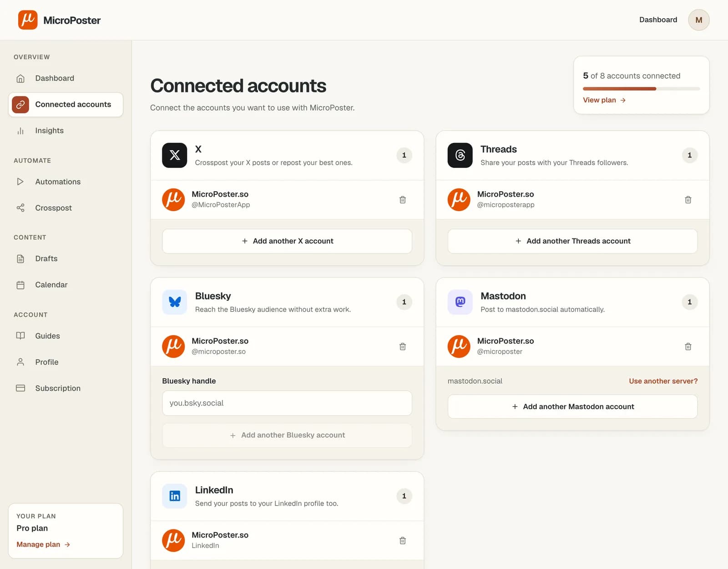Open Subscription page
This screenshot has height=569, width=728.
(66, 388)
